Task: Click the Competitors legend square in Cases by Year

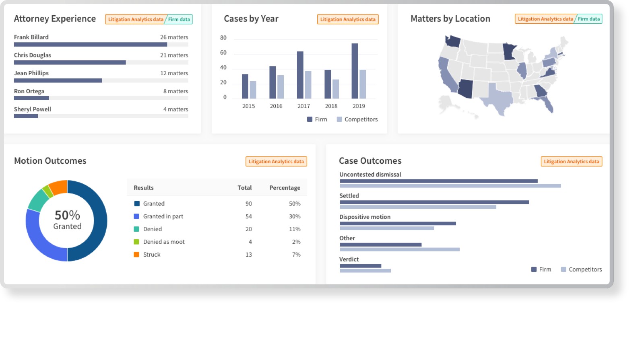Action: [339, 119]
